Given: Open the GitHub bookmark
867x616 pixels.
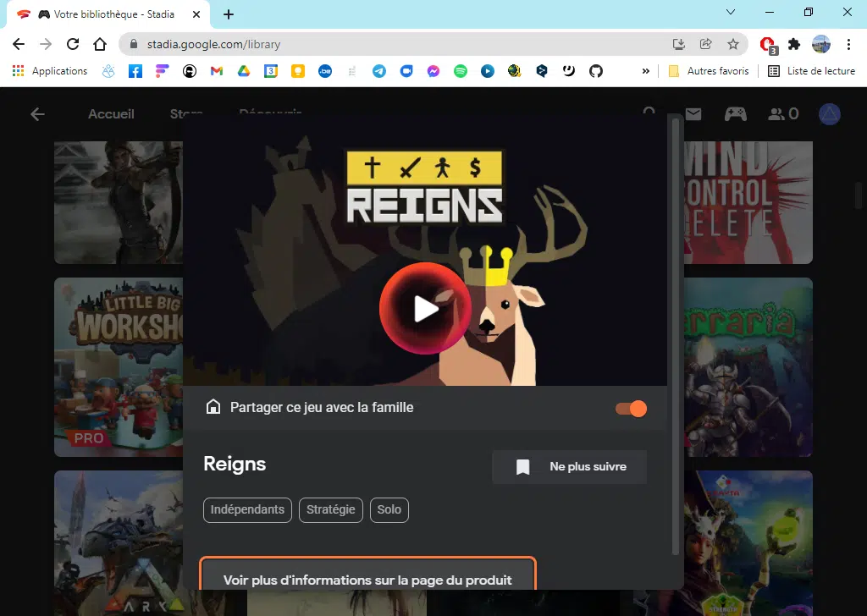Looking at the screenshot, I should click(596, 71).
